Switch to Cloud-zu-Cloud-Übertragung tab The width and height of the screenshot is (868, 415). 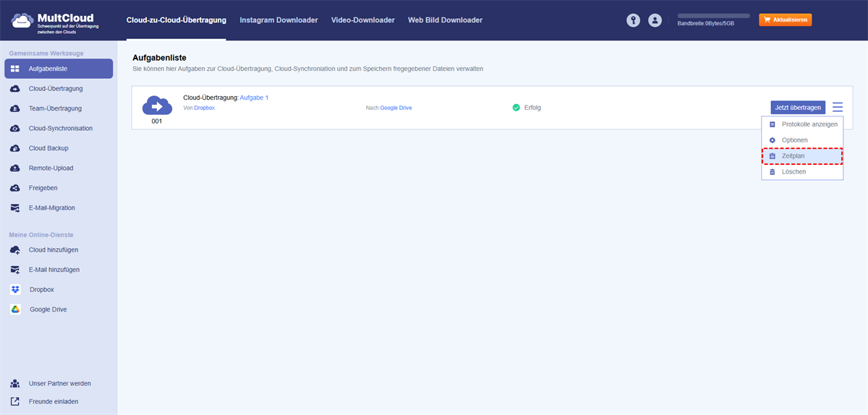(x=176, y=20)
